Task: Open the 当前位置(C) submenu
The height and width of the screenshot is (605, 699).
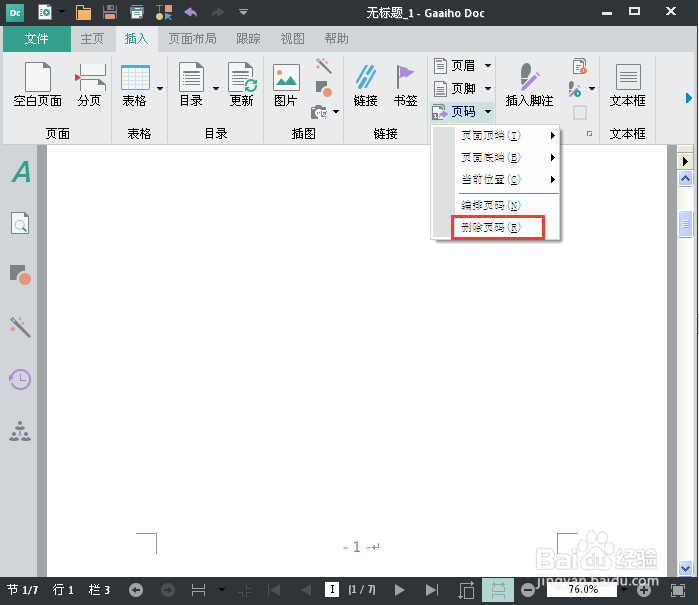Action: coord(508,179)
